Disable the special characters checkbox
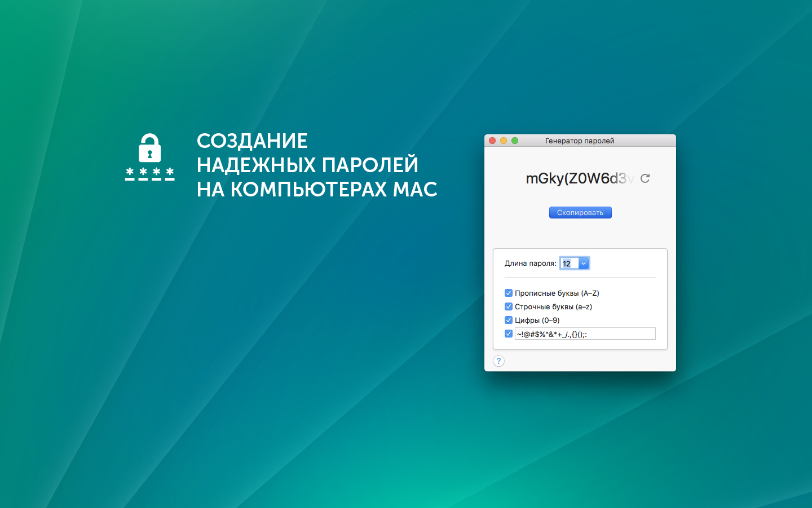The height and width of the screenshot is (508, 812). coord(509,333)
